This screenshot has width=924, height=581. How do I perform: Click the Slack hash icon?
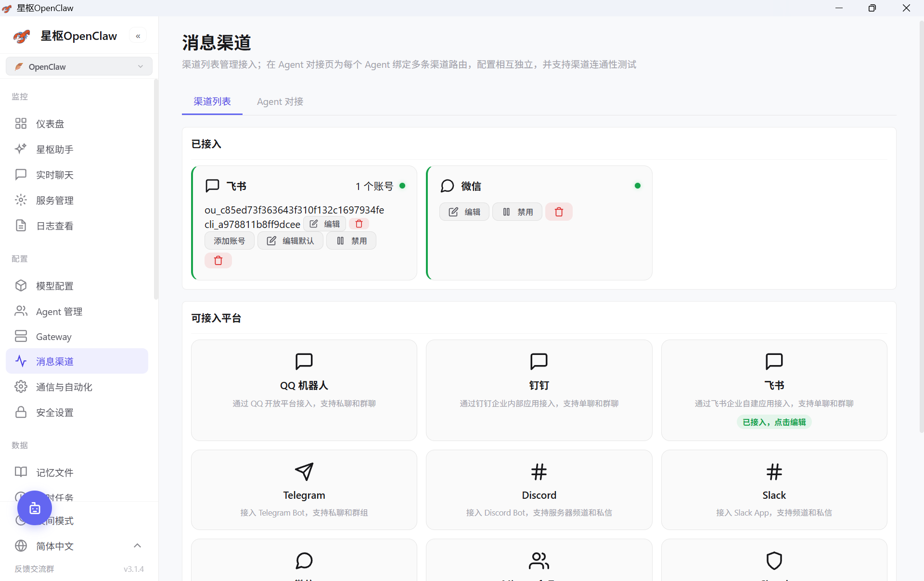click(x=774, y=472)
